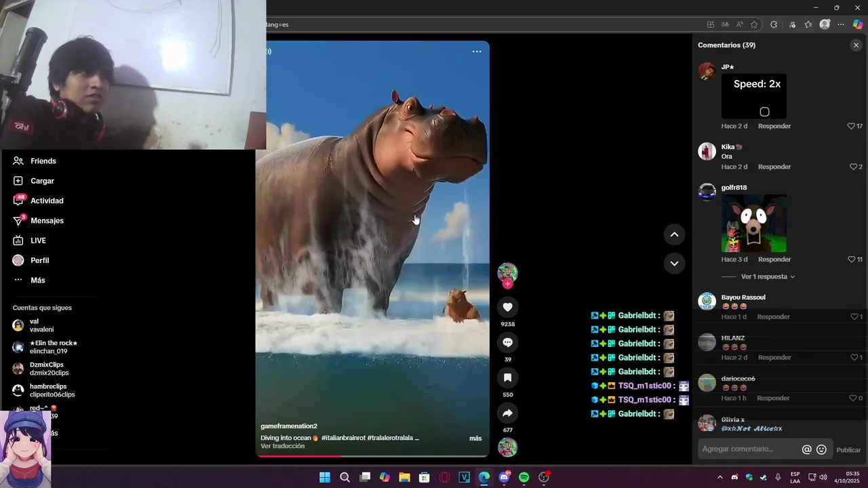The image size is (868, 488).
Task: Open followed account cliperito06clips
Action: [x=44, y=390]
